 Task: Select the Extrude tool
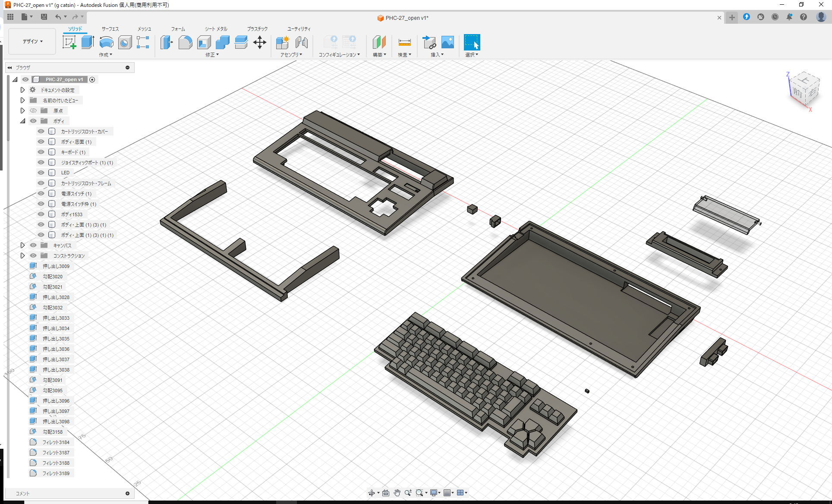88,42
